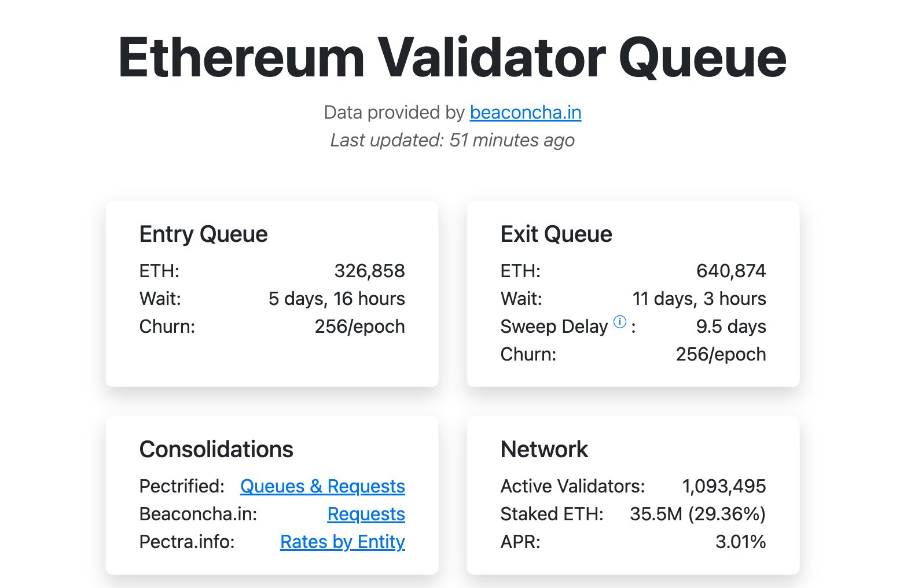This screenshot has width=918, height=588.
Task: Click the 'Pectrified:' label
Action: 182,486
